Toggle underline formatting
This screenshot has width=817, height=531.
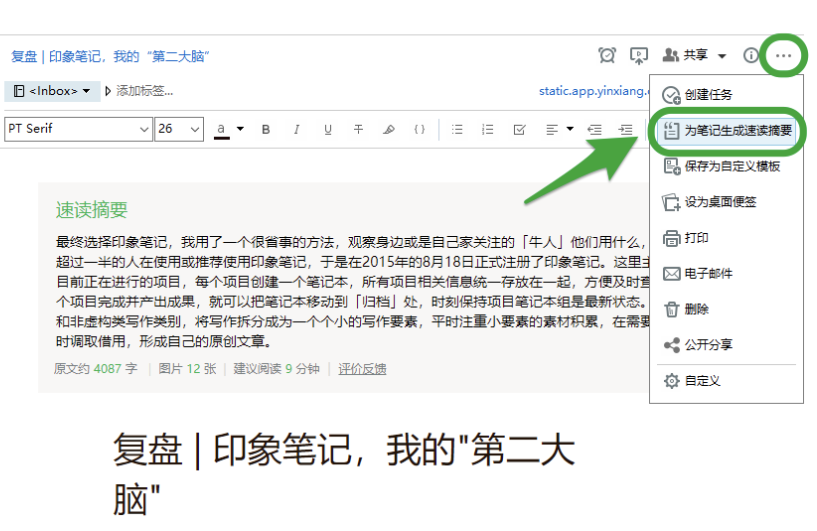click(x=328, y=129)
